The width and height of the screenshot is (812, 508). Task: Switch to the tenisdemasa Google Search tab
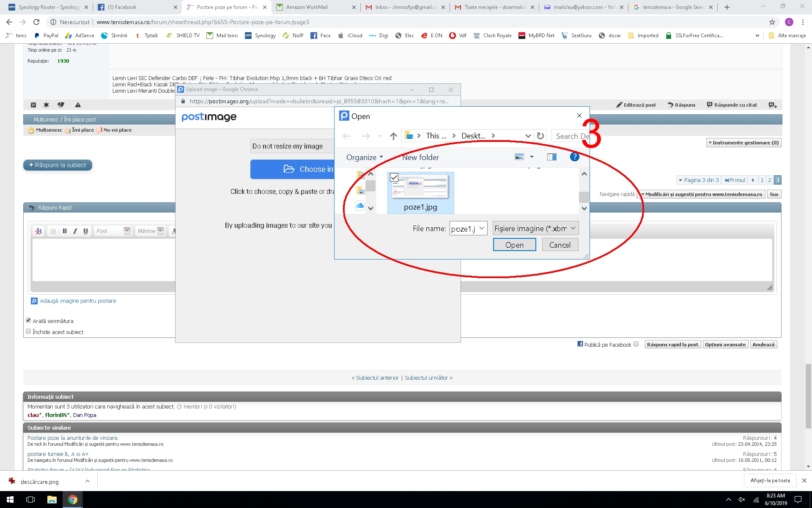point(673,7)
